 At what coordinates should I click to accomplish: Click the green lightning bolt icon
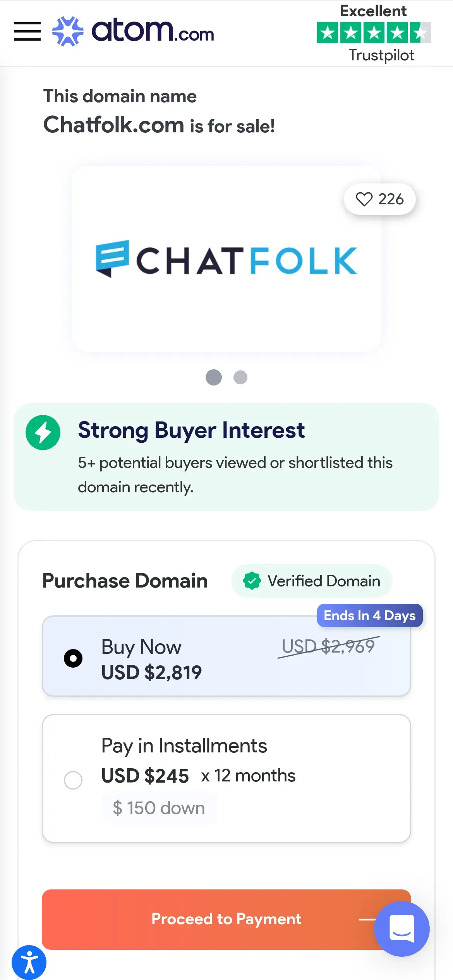click(43, 432)
